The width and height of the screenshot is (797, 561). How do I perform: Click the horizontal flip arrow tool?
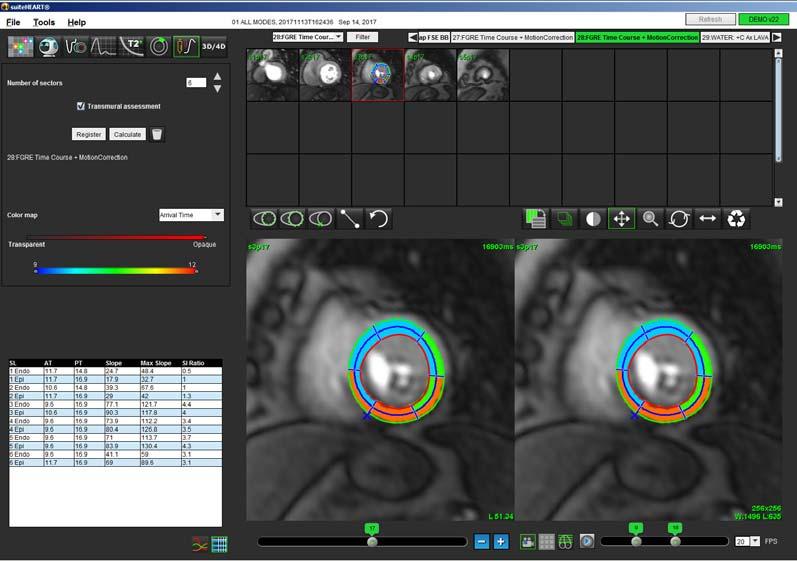[x=708, y=219]
